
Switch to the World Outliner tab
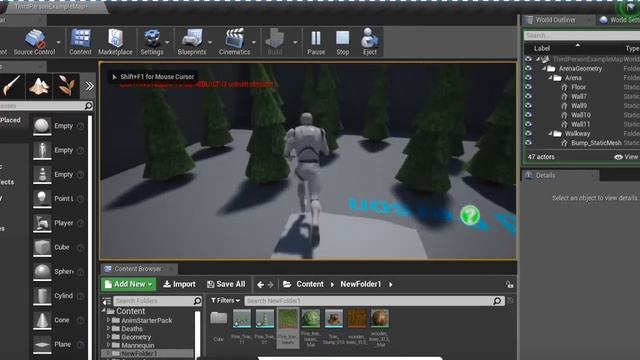pyautogui.click(x=555, y=20)
